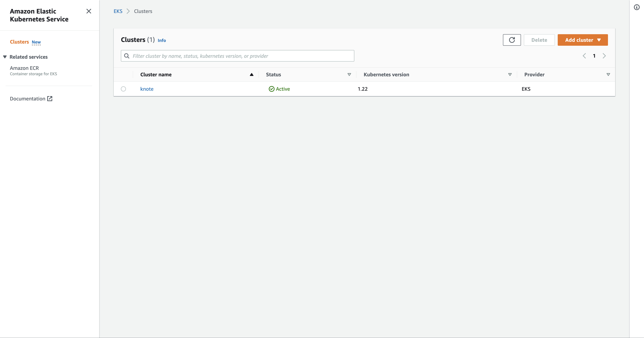Go to next page of clusters
Image resolution: width=644 pixels, height=338 pixels.
click(x=604, y=56)
